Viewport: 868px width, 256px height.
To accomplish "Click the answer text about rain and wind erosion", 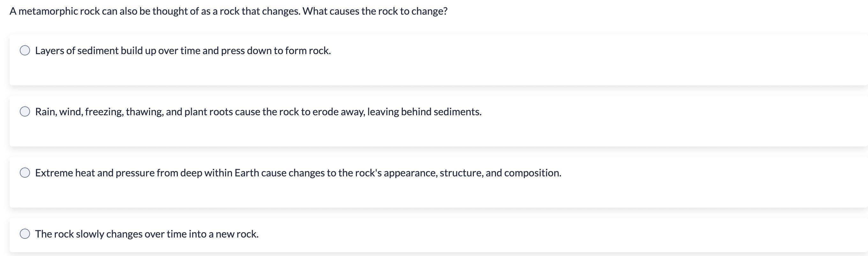I will 258,112.
